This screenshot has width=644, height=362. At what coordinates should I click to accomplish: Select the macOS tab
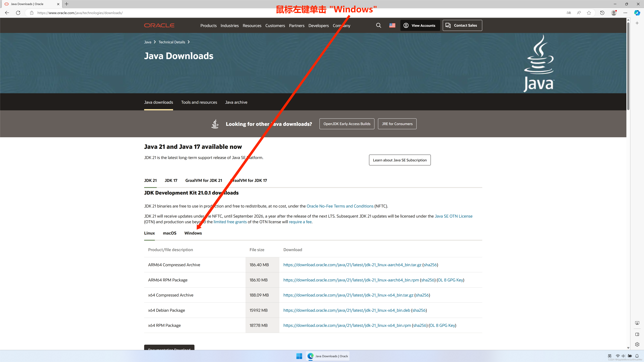[170, 233]
